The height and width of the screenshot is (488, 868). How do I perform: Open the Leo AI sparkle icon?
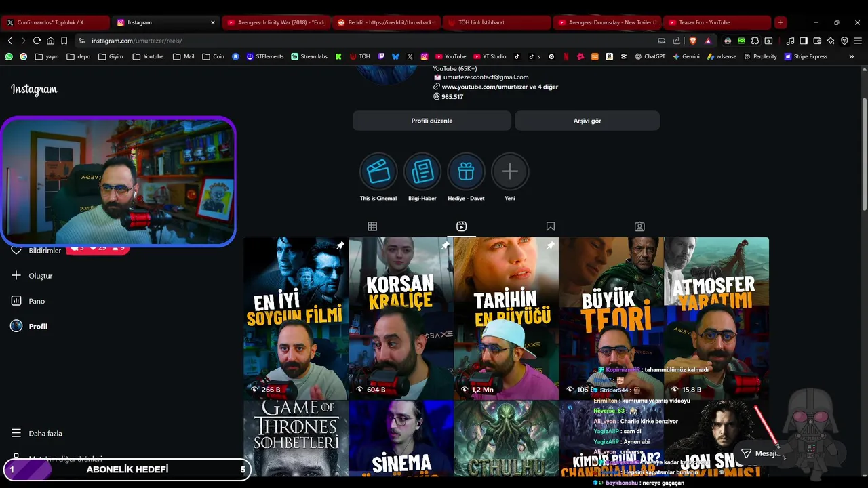point(831,41)
